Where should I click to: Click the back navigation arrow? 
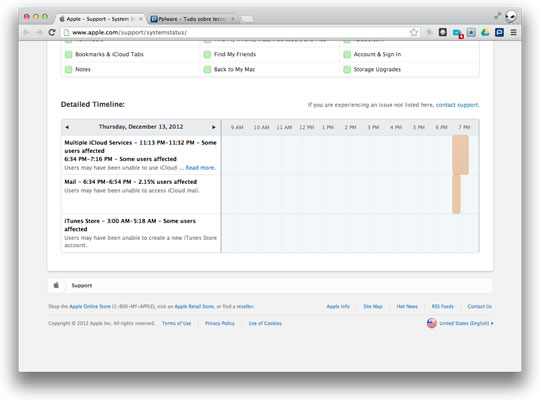coord(26,32)
